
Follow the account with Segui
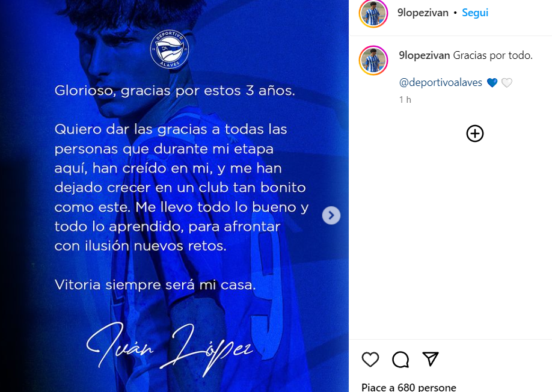tap(475, 13)
